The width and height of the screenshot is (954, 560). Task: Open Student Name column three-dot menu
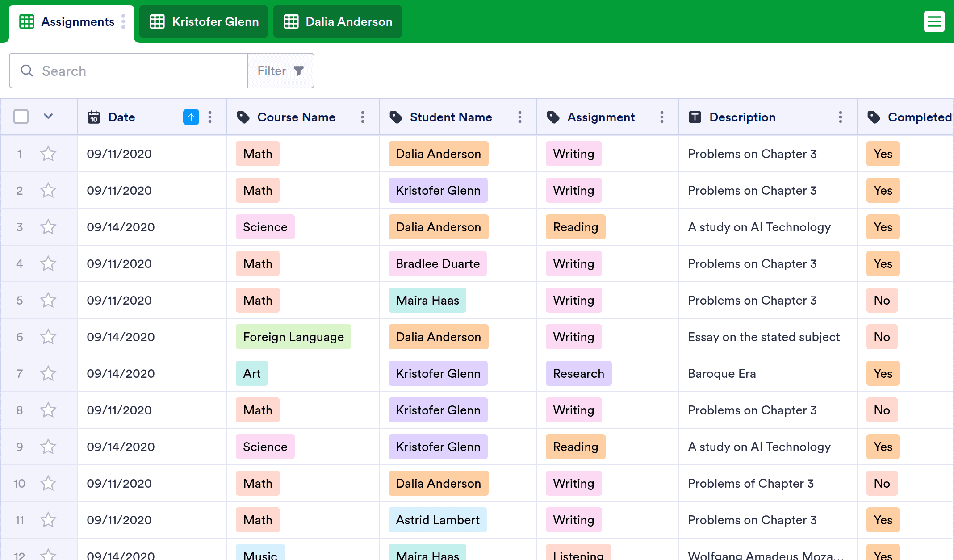click(x=520, y=117)
